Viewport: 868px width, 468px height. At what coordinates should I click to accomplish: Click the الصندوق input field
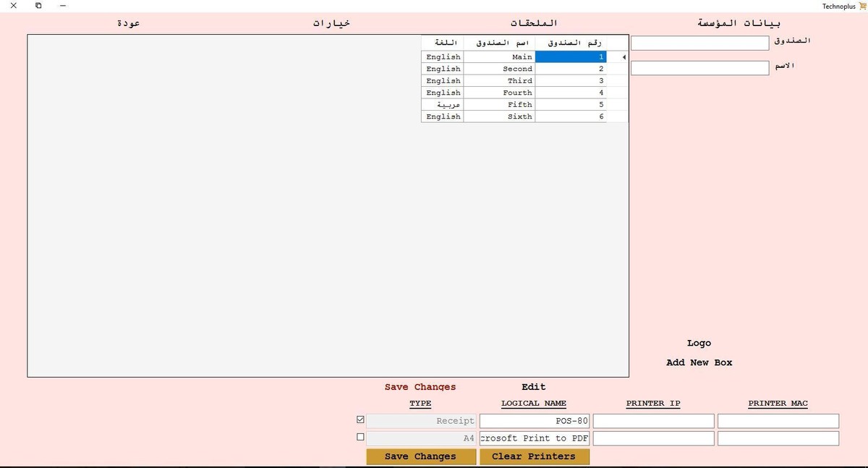(699, 43)
